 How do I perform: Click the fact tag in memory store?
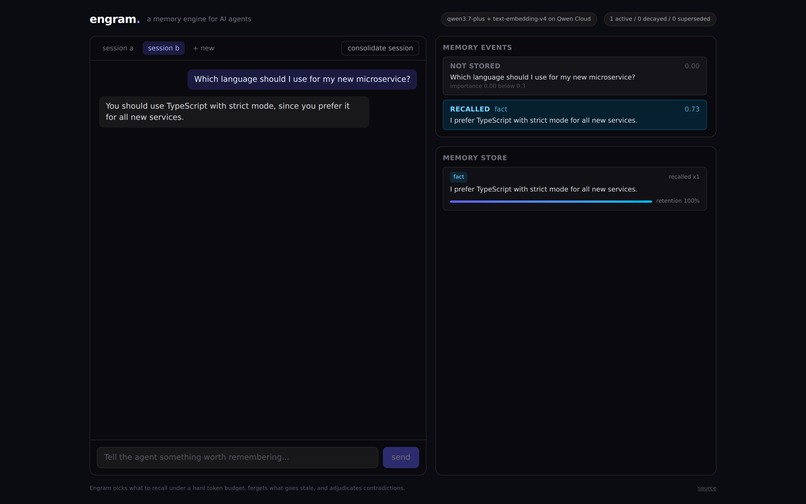(459, 177)
